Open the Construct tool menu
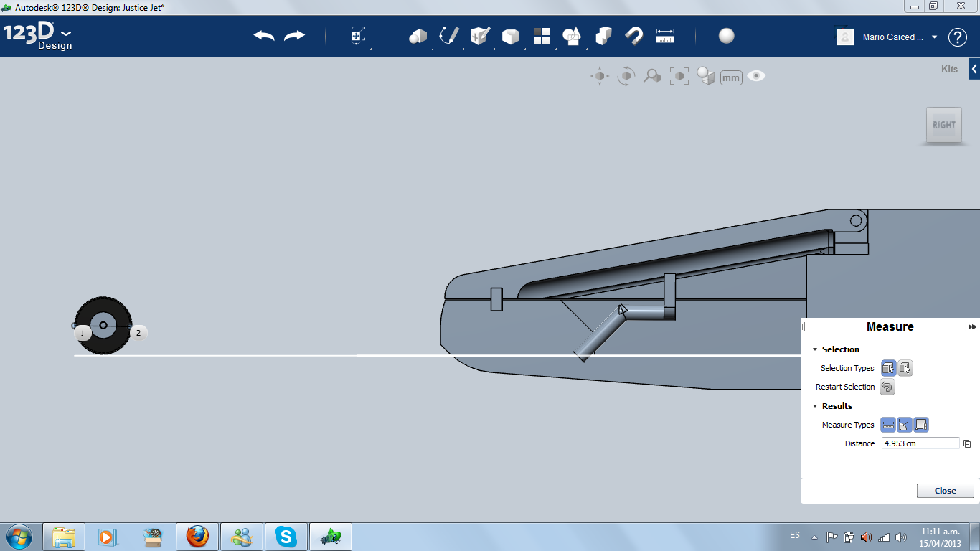The height and width of the screenshot is (551, 980). click(x=480, y=36)
